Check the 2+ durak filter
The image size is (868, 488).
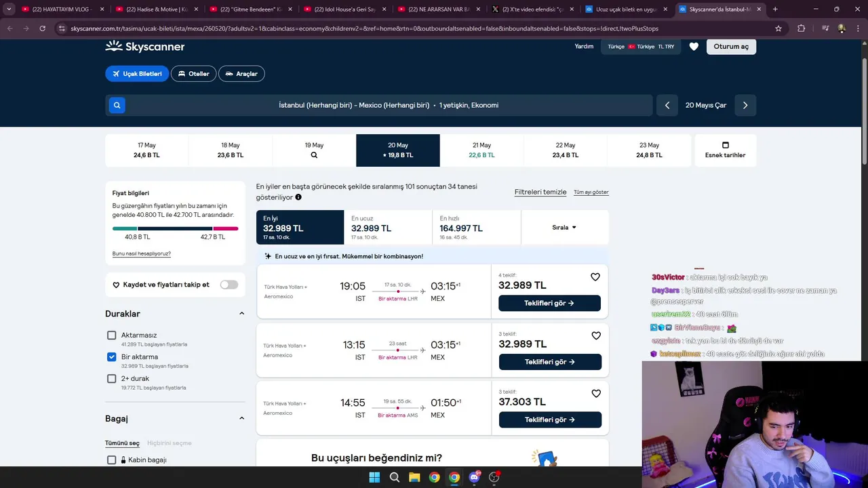point(112,378)
